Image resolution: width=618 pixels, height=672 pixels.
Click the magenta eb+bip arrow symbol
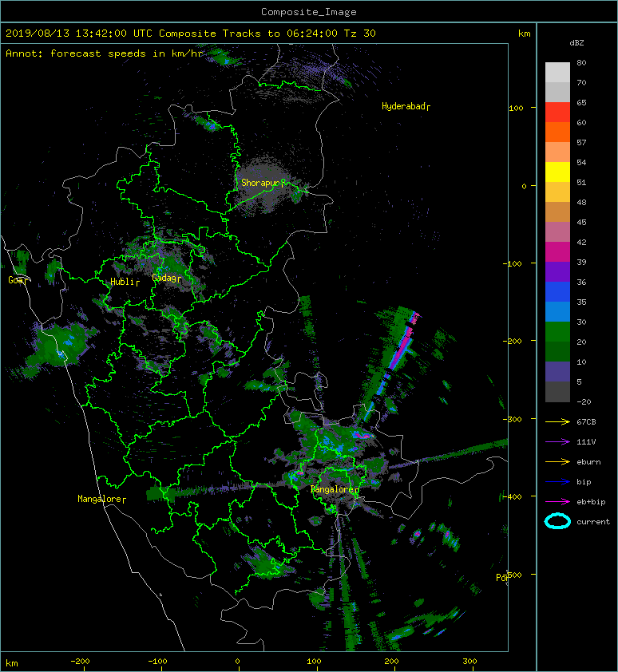[x=557, y=501]
